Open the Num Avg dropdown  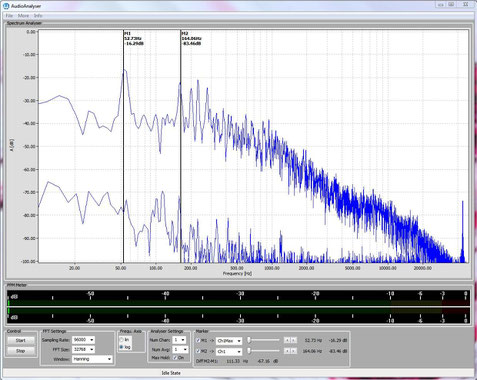tap(180, 349)
